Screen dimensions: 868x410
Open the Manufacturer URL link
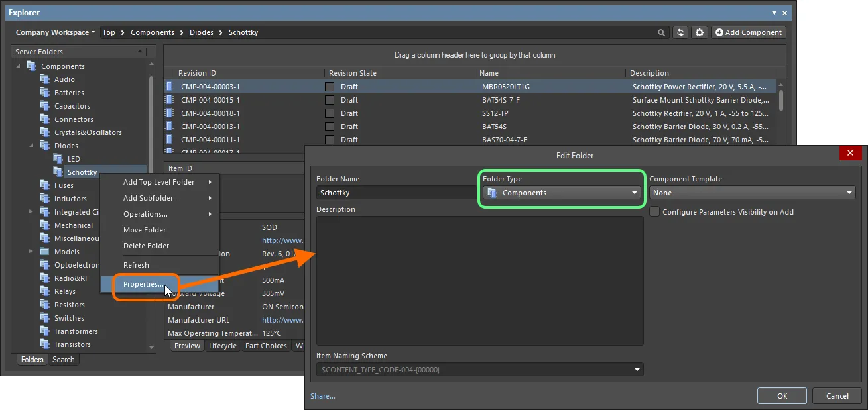[283, 320]
